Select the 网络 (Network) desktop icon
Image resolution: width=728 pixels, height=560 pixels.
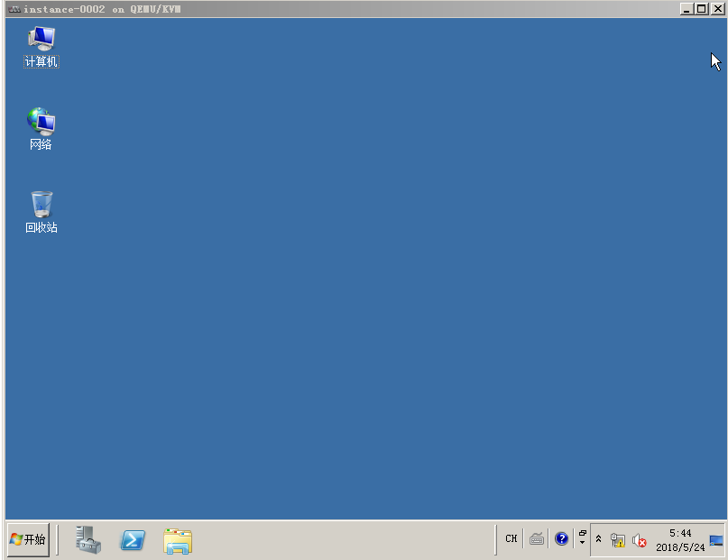41,130
